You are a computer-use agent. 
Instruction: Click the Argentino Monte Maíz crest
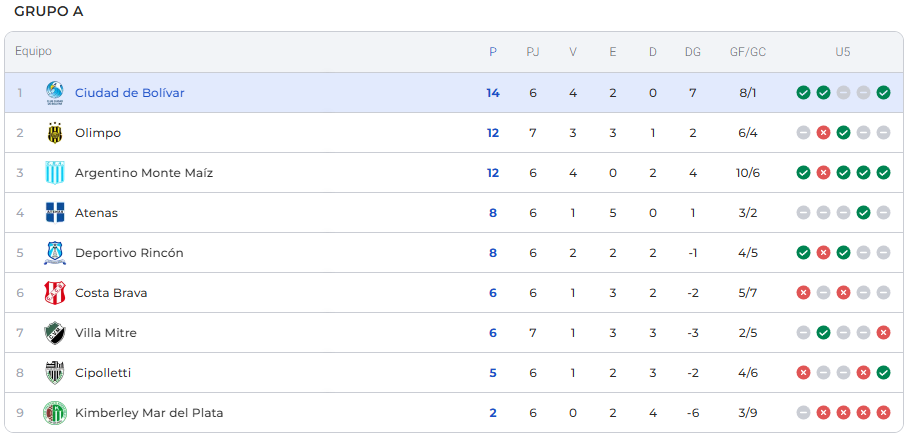tap(54, 173)
